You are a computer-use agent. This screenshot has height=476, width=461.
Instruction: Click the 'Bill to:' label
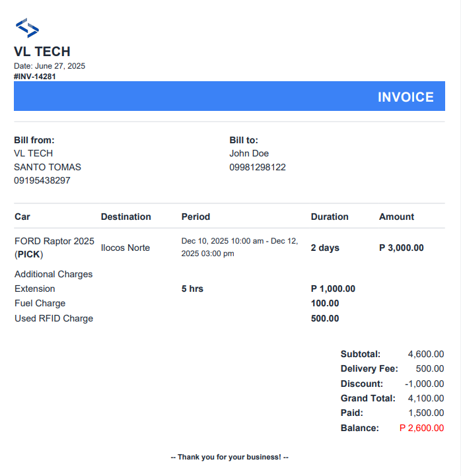pos(244,140)
